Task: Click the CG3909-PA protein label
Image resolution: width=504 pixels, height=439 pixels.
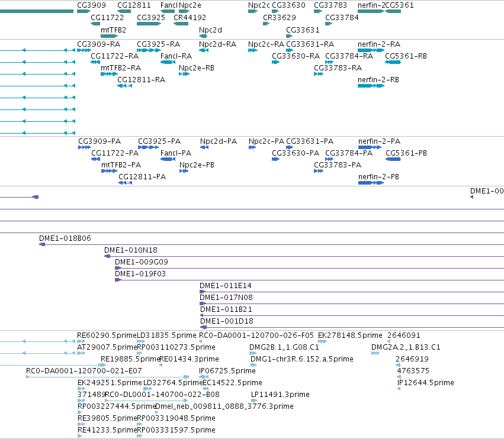Action: coord(99,141)
